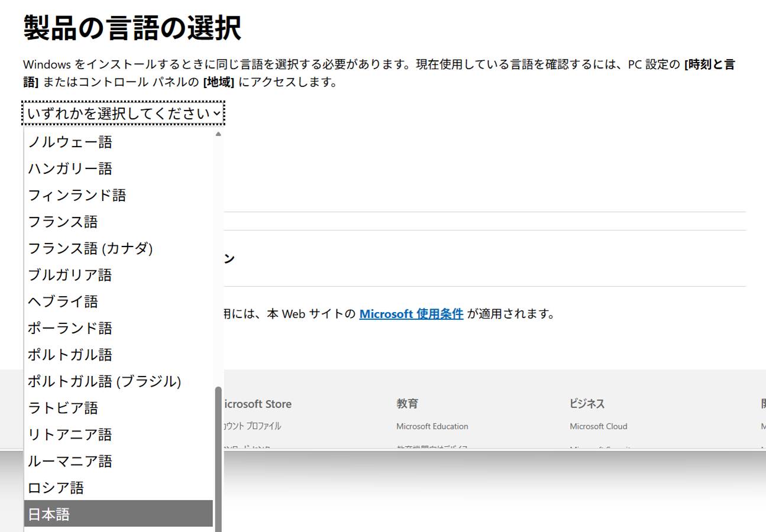766x532 pixels.
Task: Open the Microsoft 使用条件 link
Action: [x=411, y=314]
